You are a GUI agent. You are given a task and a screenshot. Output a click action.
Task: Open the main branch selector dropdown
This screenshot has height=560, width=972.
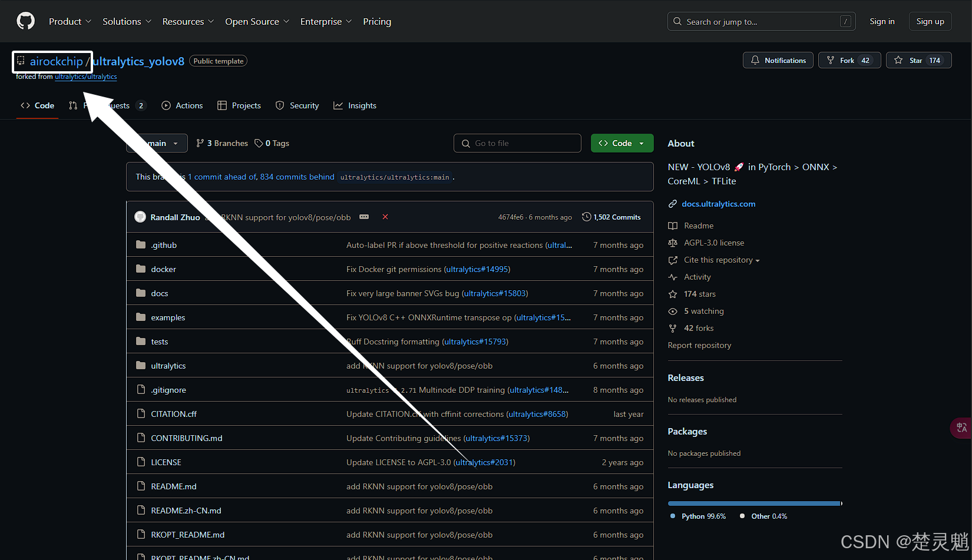(x=157, y=143)
